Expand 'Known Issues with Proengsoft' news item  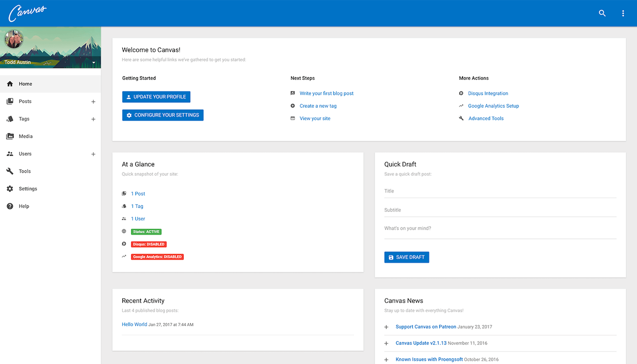(386, 360)
